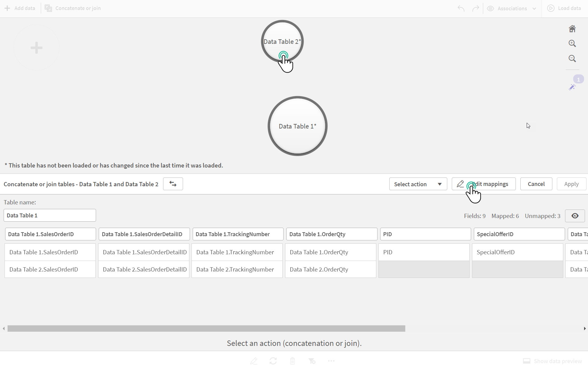
Task: Click the Apply button
Action: tap(571, 184)
